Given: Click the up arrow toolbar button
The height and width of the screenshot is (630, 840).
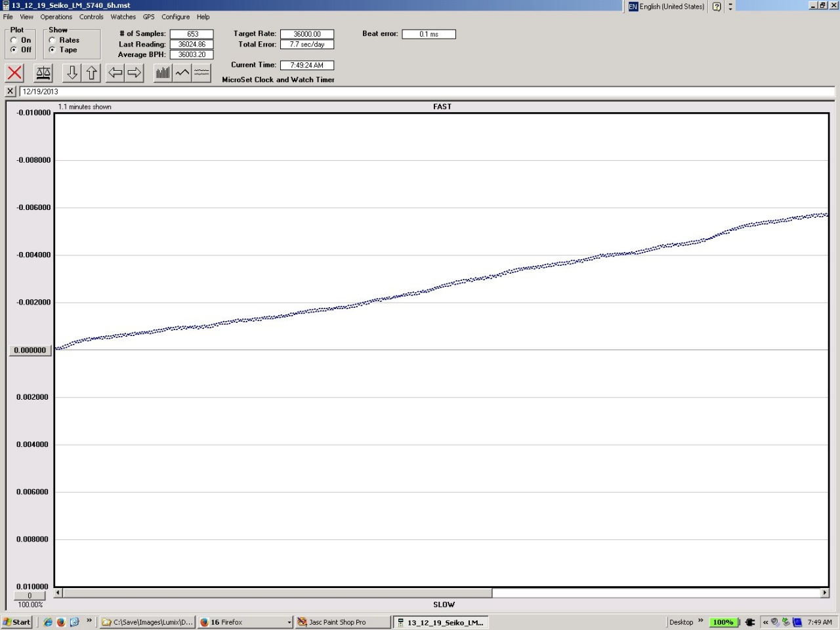Looking at the screenshot, I should tap(92, 73).
